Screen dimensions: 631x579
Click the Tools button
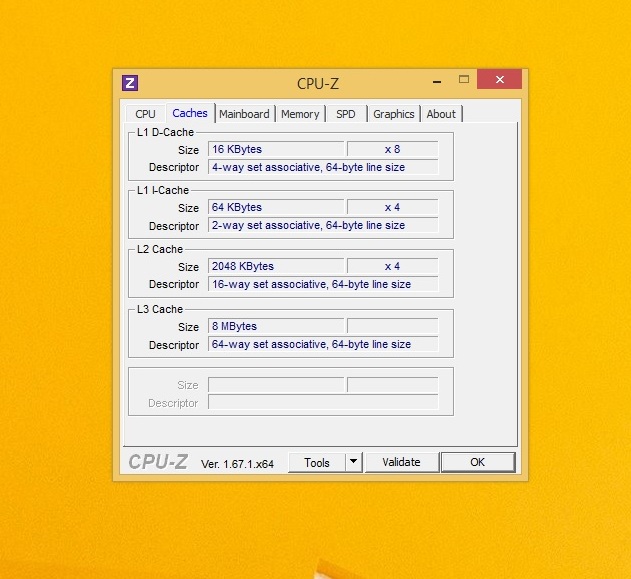point(317,463)
